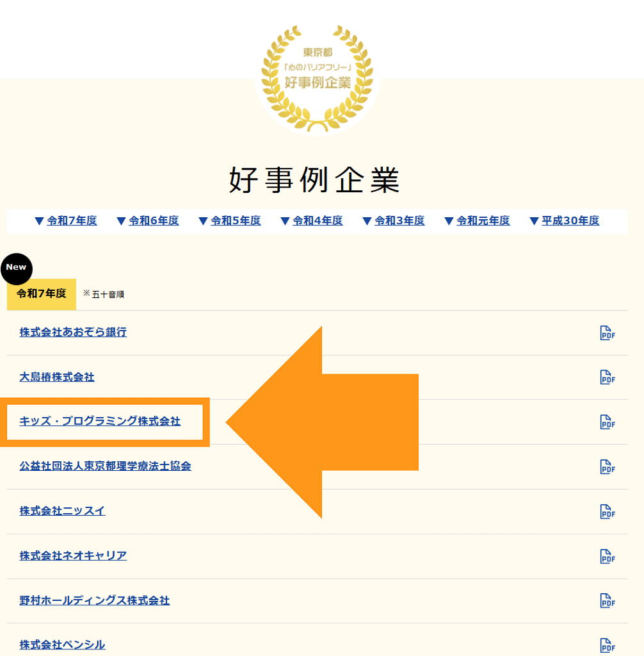Jump to 令和7年度 section anchor
This screenshot has width=644, height=656.
pyautogui.click(x=72, y=221)
